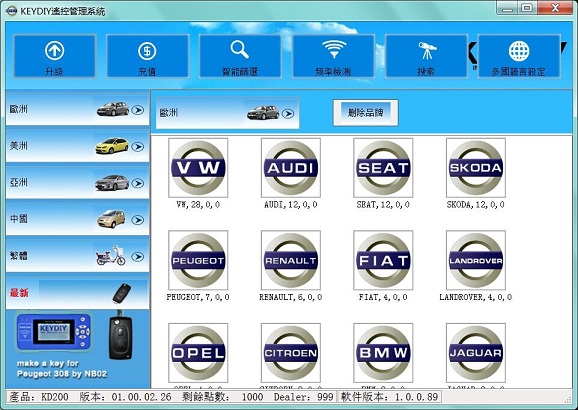Click the KEYDIY device image
Image resolution: width=578 pixels, height=410 pixels.
click(53, 333)
